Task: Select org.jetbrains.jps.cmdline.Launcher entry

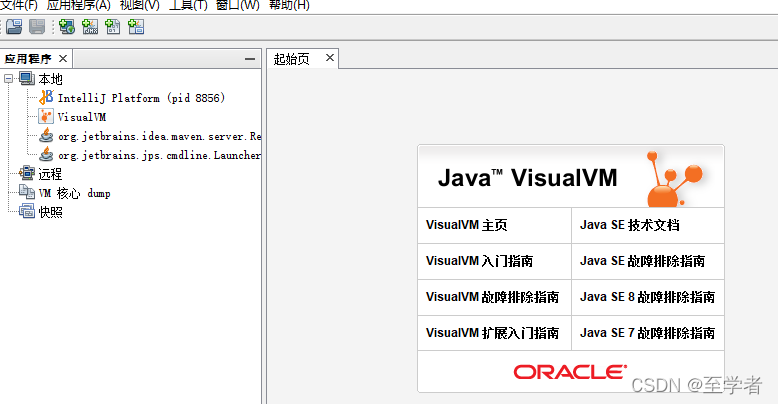Action: pyautogui.click(x=159, y=155)
